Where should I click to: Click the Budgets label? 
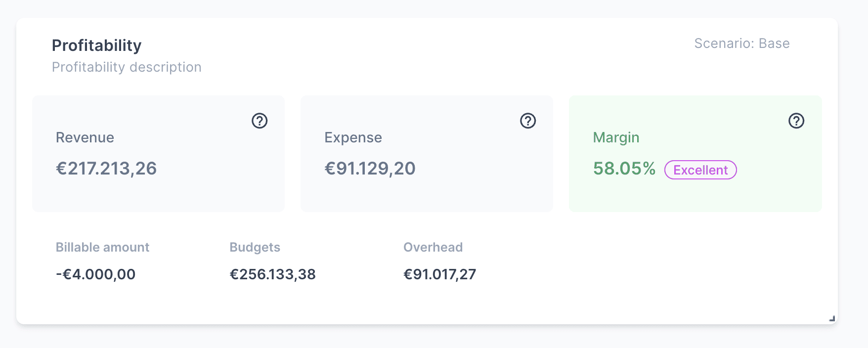pyautogui.click(x=255, y=247)
